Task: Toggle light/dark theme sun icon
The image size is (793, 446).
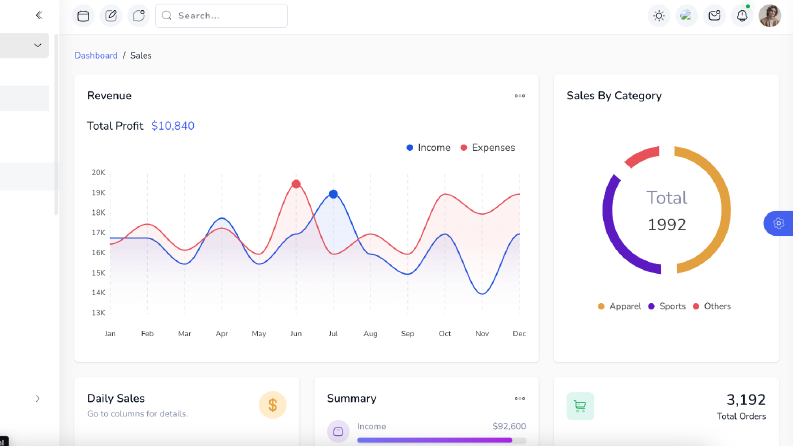Action: tap(658, 16)
